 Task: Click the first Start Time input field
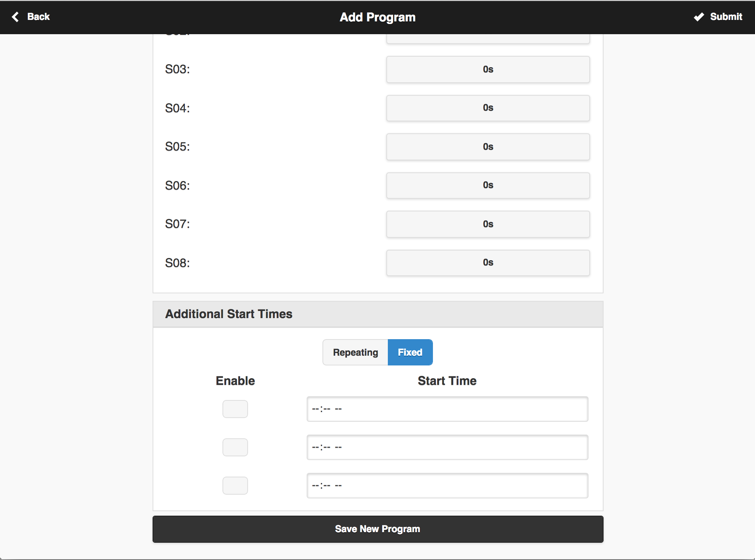tap(447, 409)
